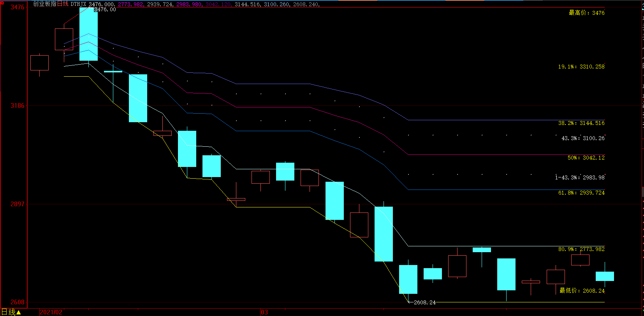Click the 1-43.3%: 2983.98 retracement label

coord(580,177)
